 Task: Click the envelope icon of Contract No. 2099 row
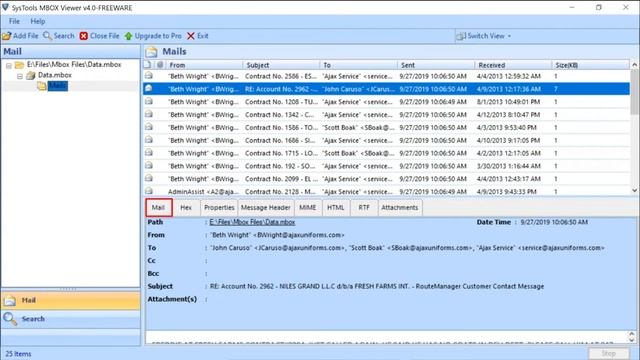pos(149,178)
